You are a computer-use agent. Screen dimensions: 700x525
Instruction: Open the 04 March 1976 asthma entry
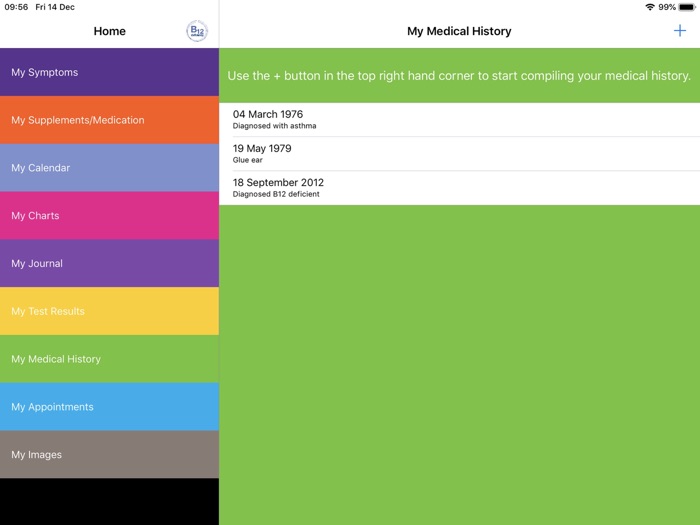(x=459, y=120)
